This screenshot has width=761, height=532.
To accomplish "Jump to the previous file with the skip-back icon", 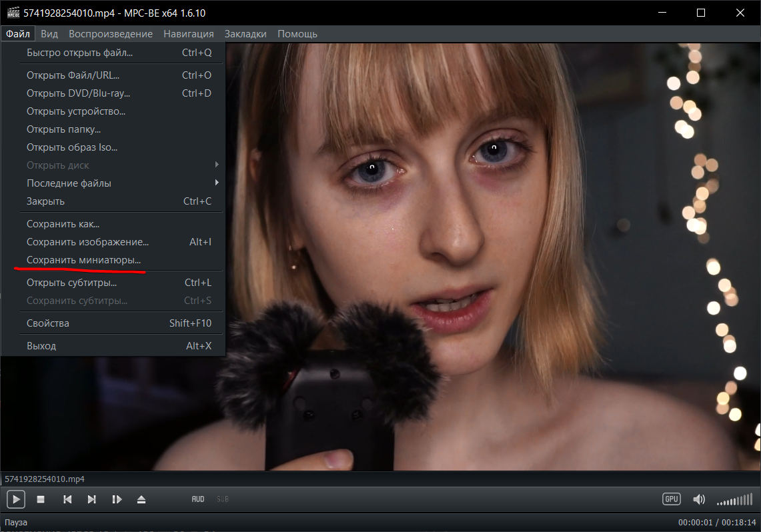I will 67,499.
